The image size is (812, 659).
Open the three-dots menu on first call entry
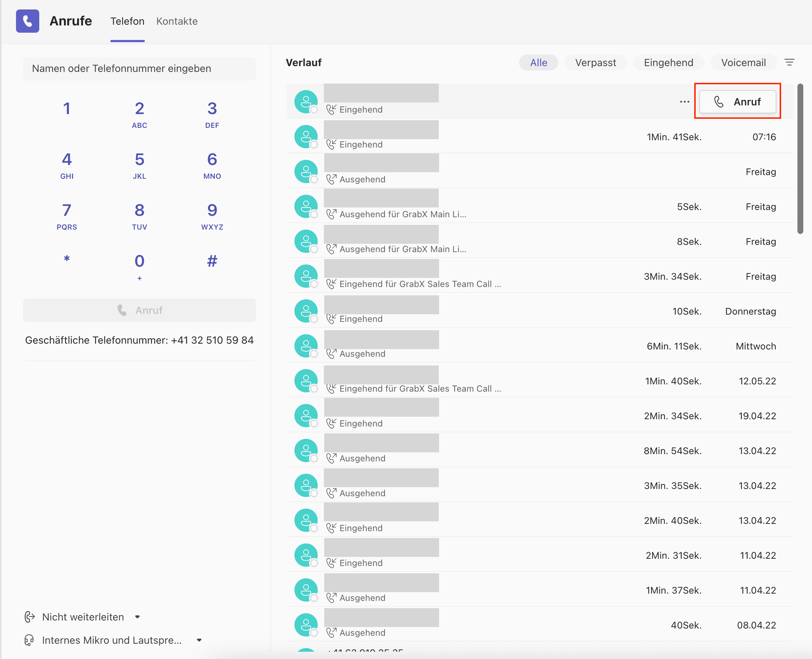[684, 102]
